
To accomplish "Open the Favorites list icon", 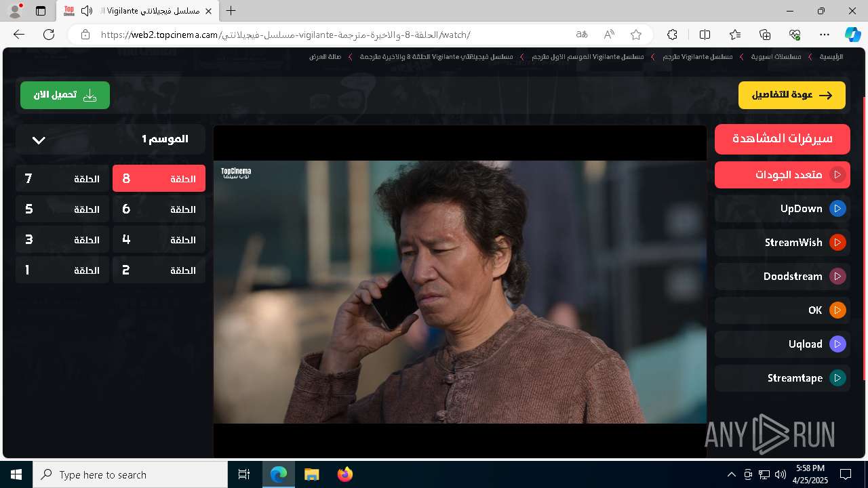I will 735,35.
